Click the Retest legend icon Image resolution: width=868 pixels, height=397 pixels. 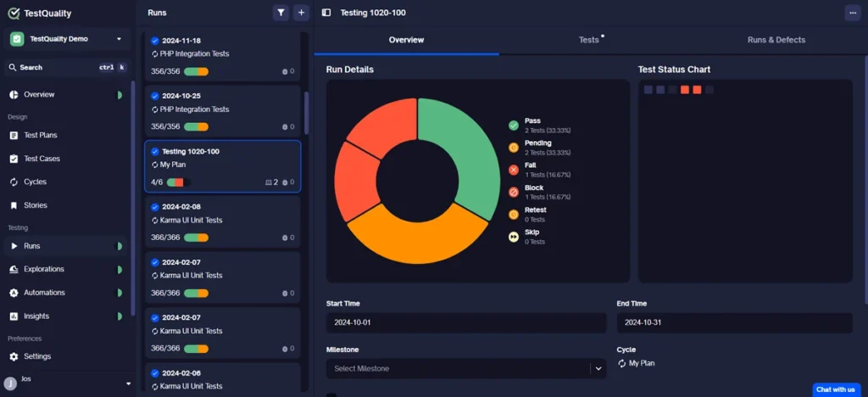[x=514, y=215]
